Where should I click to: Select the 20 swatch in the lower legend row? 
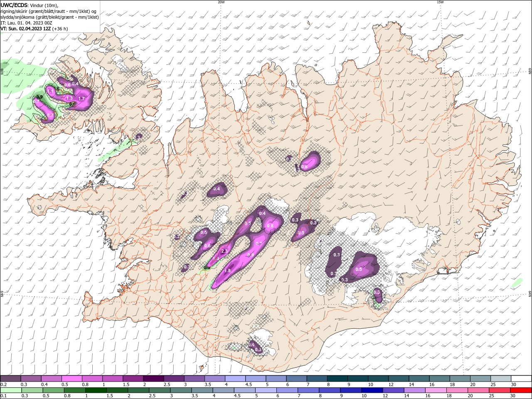click(x=478, y=390)
